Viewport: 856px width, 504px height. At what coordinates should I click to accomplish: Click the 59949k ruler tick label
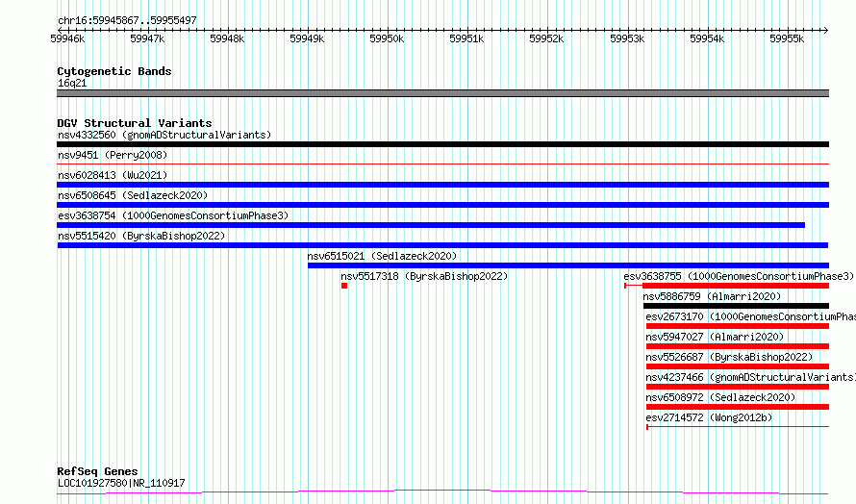click(x=307, y=38)
